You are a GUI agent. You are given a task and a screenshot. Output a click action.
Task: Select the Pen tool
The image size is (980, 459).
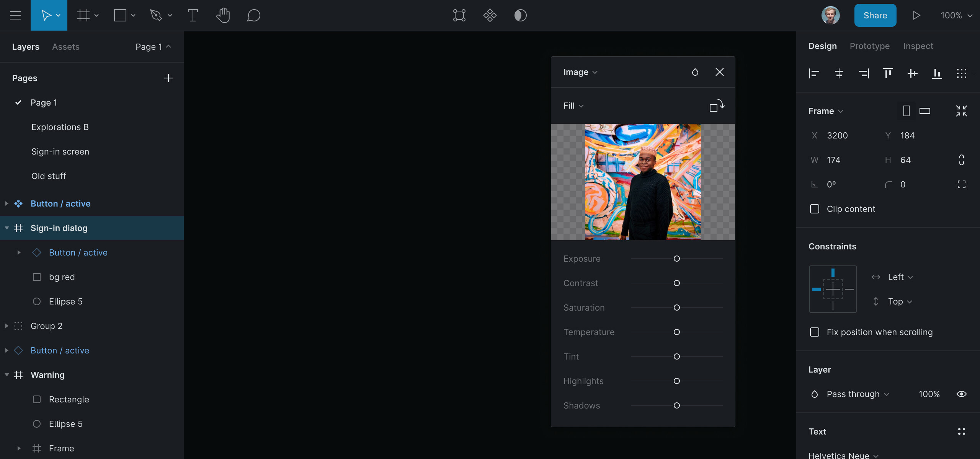(x=156, y=15)
